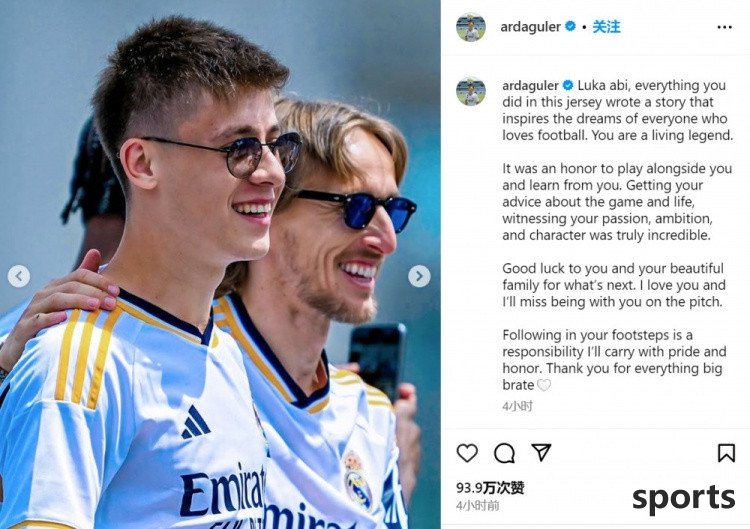This screenshot has width=750, height=529.
Task: Click header profile avatar of ardaguler
Action: coord(471,27)
